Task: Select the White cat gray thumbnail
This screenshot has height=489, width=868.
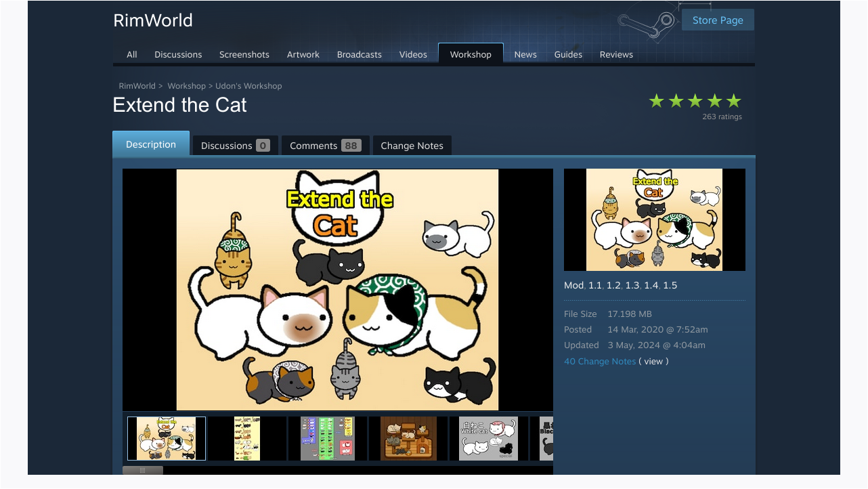Action: tap(489, 439)
